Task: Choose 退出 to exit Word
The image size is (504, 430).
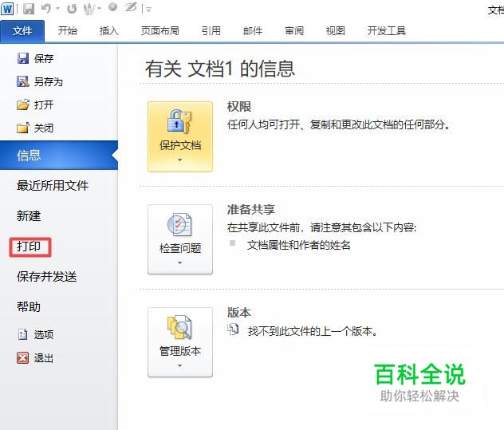Action: [x=44, y=358]
